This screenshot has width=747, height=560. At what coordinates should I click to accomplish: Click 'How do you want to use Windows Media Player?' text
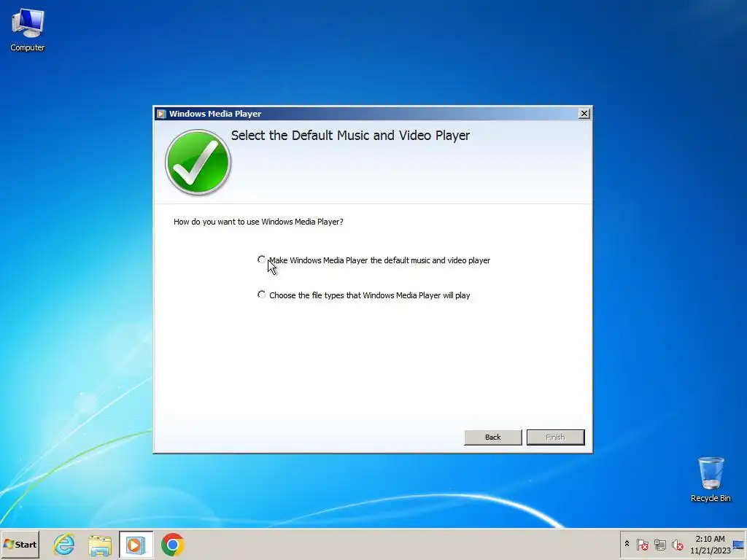(258, 222)
